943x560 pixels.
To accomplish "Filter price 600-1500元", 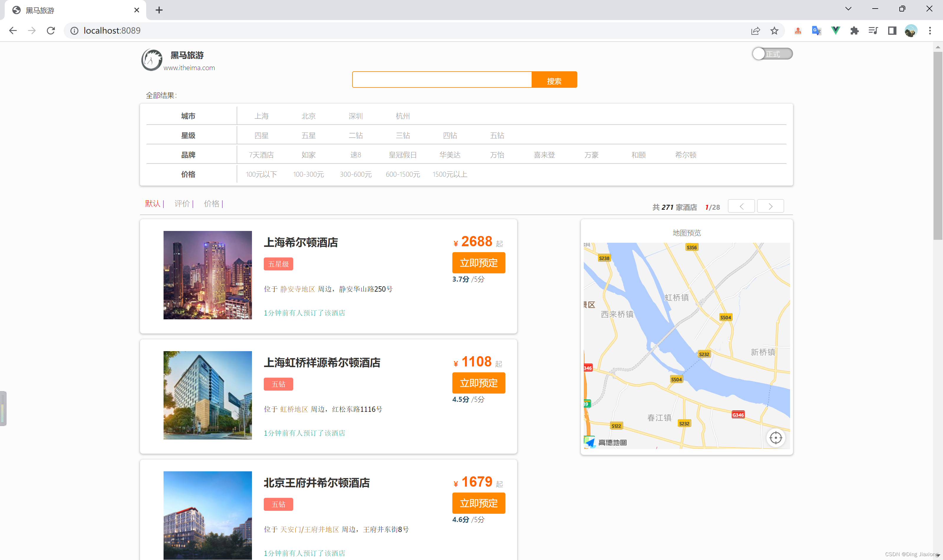I will [403, 174].
